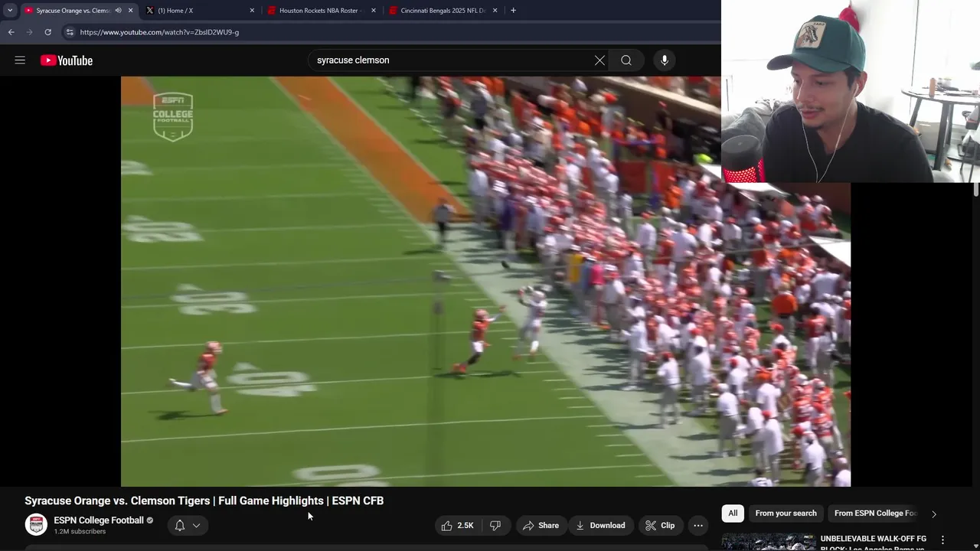This screenshot has width=980, height=551.
Task: Download the video
Action: [x=600, y=525]
